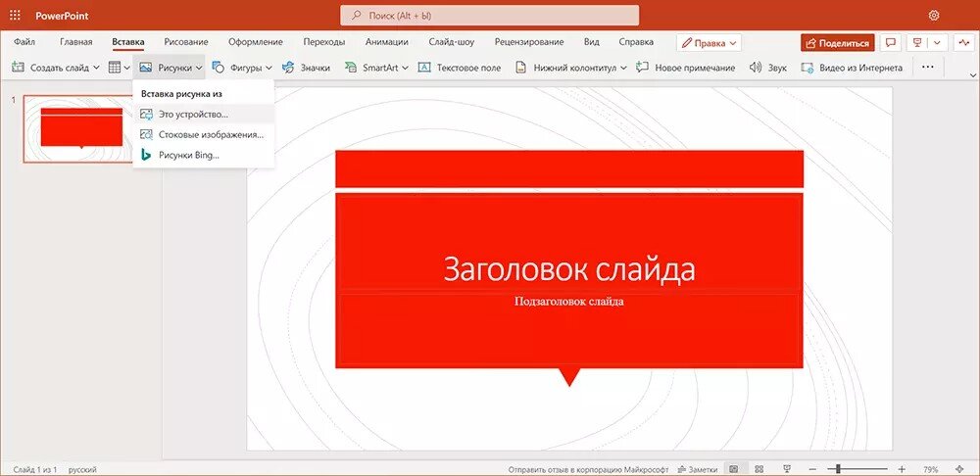Click the Слайд 1 из 1 status
Viewport: 980px width, 476px height.
[35, 469]
